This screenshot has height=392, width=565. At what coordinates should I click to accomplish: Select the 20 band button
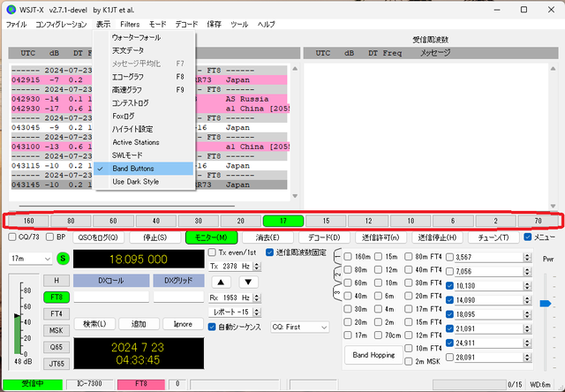[x=240, y=221]
